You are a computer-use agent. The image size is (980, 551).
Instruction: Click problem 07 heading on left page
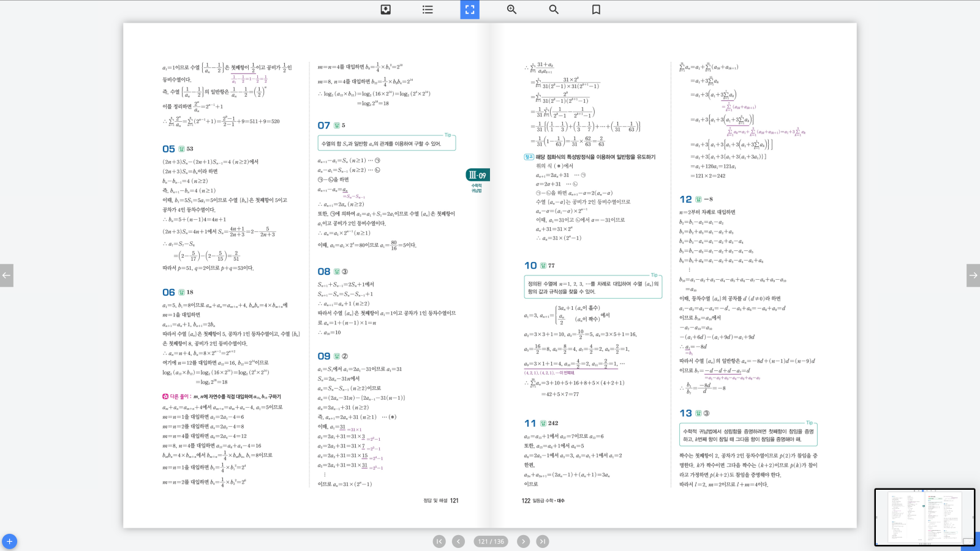point(324,126)
